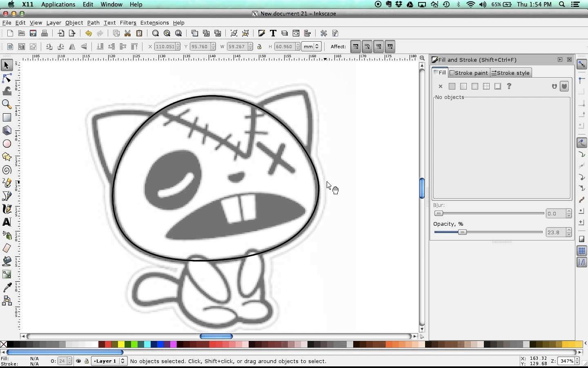Pick the Eraser tool
Viewport: 588px width, 368px height.
pyautogui.click(x=7, y=248)
